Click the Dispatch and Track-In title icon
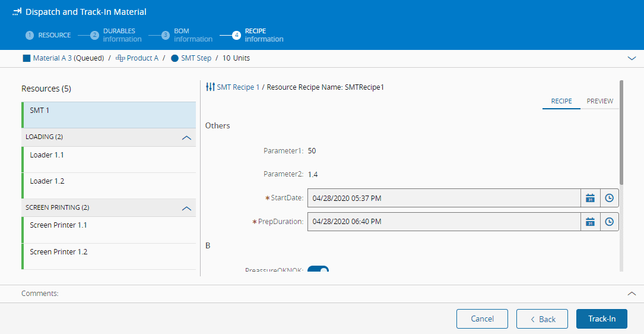644x334 pixels. [17, 12]
